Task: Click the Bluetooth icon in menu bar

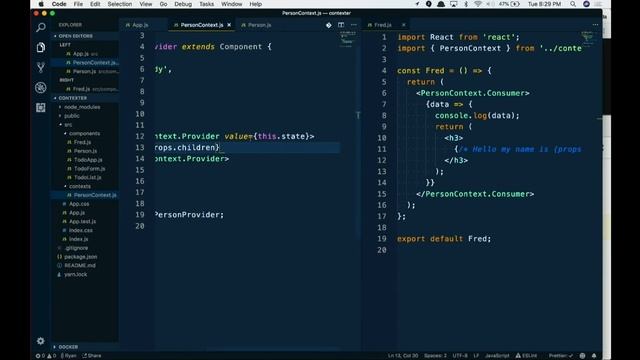Action: 466,4
